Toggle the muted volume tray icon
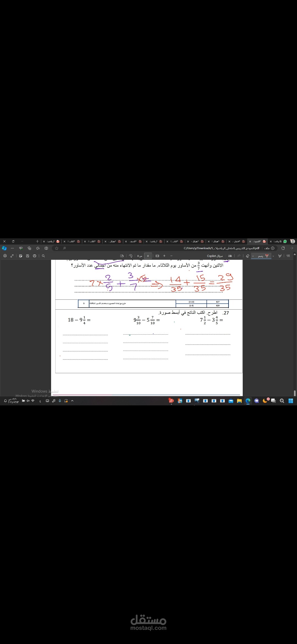Image resolution: width=297 pixels, height=644 pixels. [x=28, y=401]
